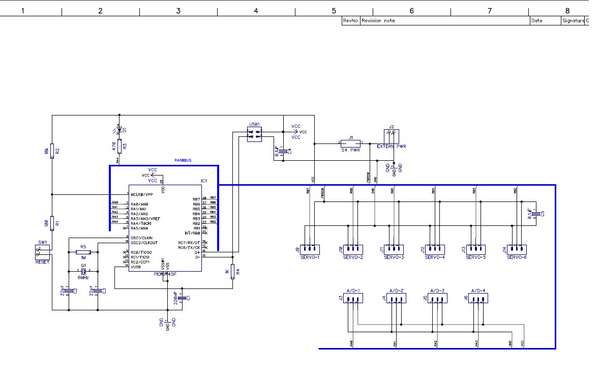600x378 pixels.
Task: Click the MCLR/VPP pin label
Action: pos(141,194)
